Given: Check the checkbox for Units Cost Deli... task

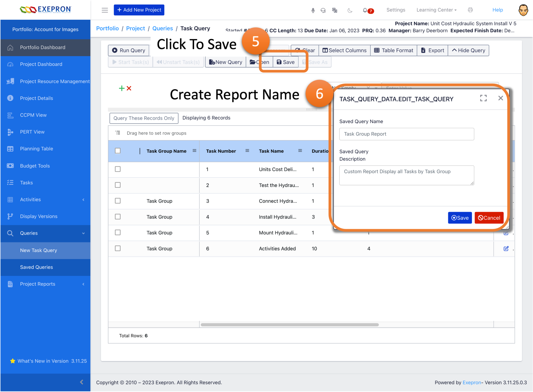Looking at the screenshot, I should [x=118, y=169].
